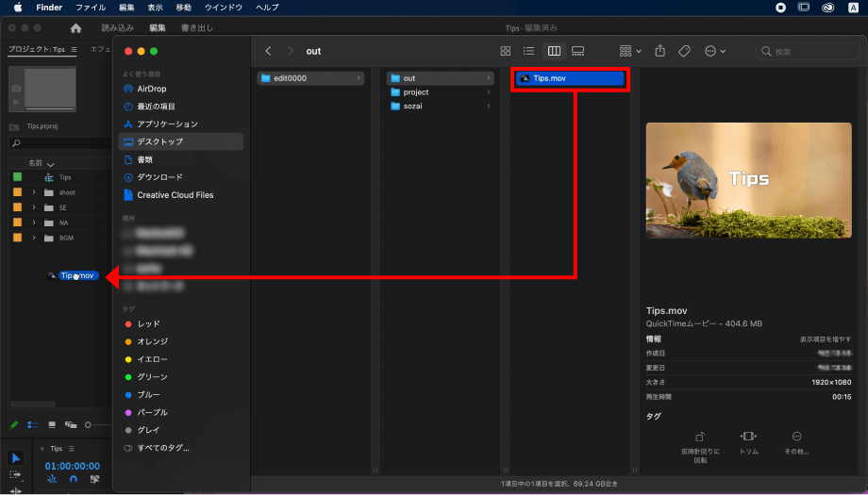Select the sozai folder
868x495 pixels.
click(x=440, y=106)
